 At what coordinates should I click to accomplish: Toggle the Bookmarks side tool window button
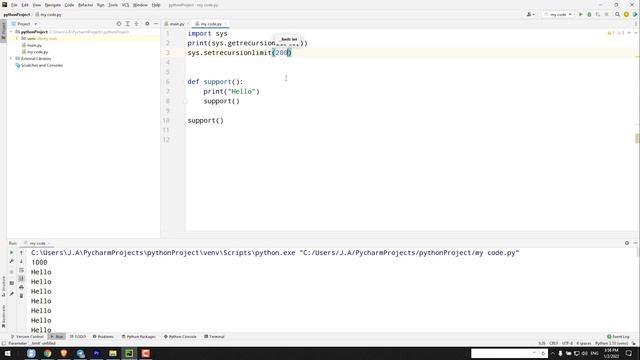coord(3,316)
